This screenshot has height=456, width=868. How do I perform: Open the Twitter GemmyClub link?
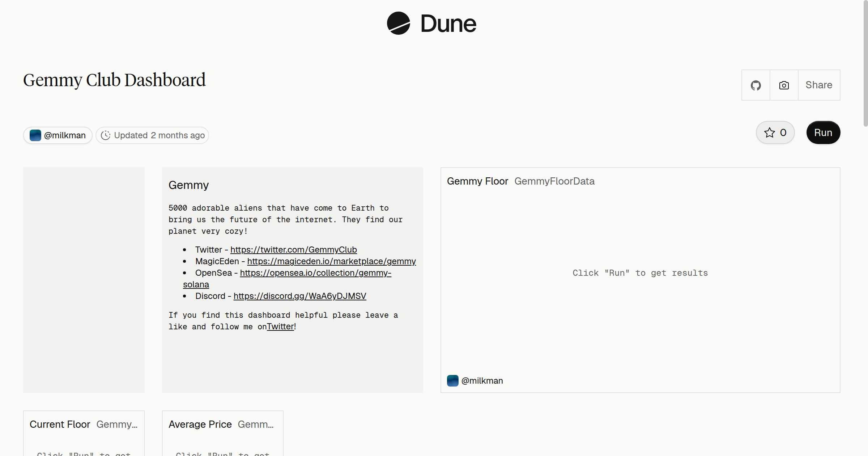click(x=293, y=250)
